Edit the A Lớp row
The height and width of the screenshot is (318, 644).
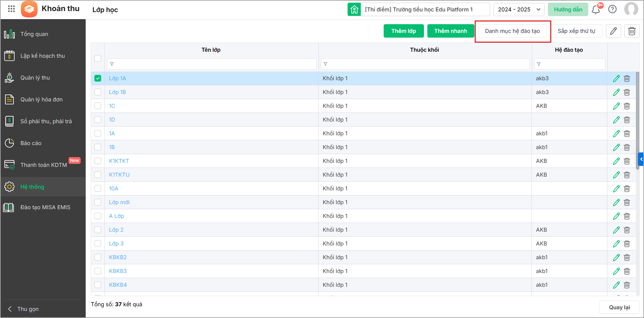click(x=616, y=216)
